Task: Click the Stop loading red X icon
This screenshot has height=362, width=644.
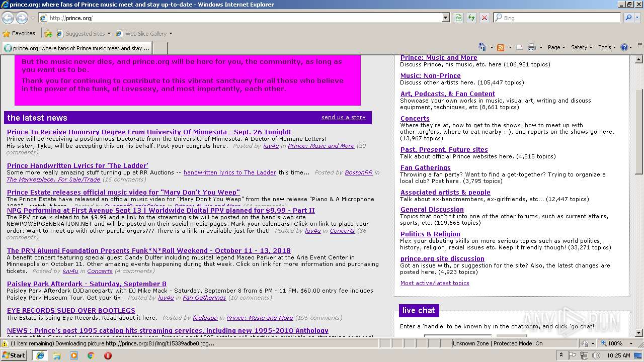Action: [485, 18]
